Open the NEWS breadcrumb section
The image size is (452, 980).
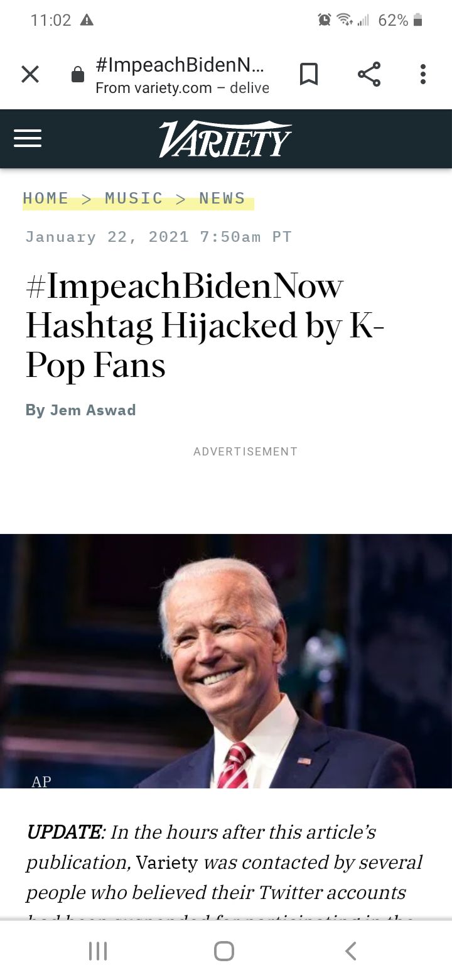(x=222, y=199)
